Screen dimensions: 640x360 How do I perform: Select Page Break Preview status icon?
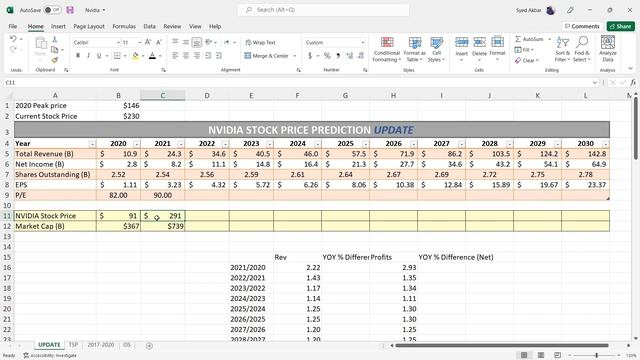558,355
